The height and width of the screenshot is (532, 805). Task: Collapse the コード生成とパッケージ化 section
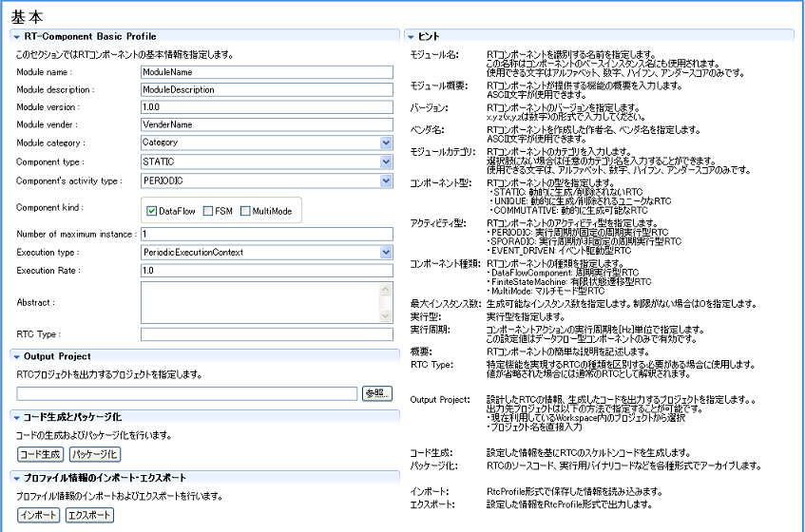[16, 418]
